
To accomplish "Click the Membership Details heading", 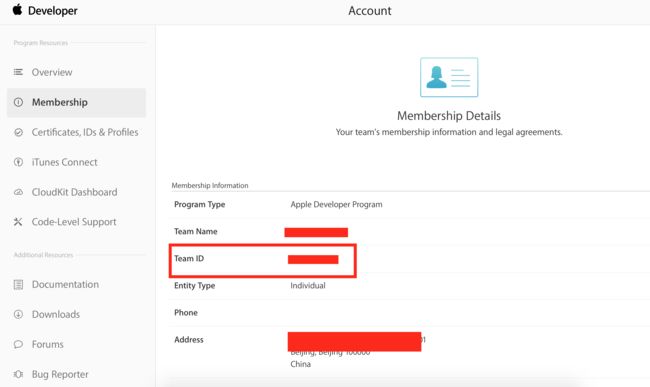I will [449, 116].
